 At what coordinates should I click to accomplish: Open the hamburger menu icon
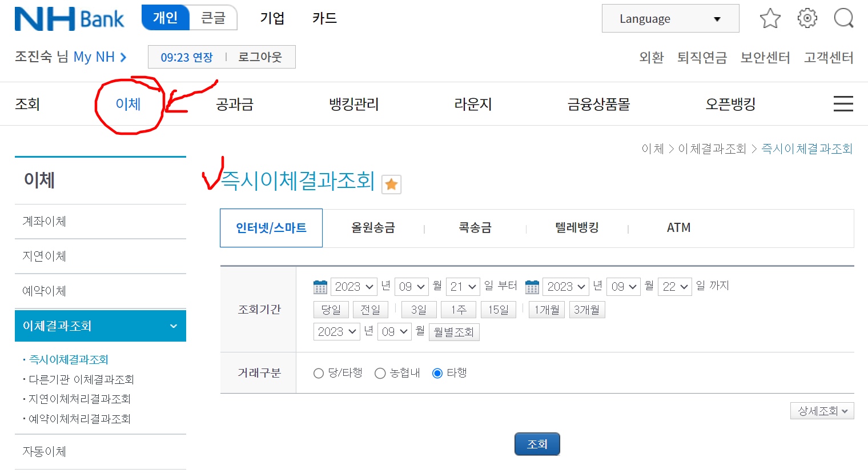pos(843,103)
